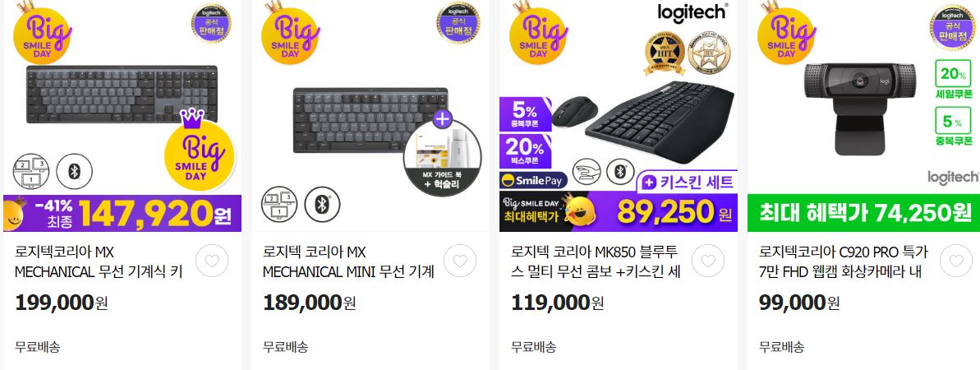Open 로지텍코리아 MX MECHANICAL 무선 기계식 product title

99,262
